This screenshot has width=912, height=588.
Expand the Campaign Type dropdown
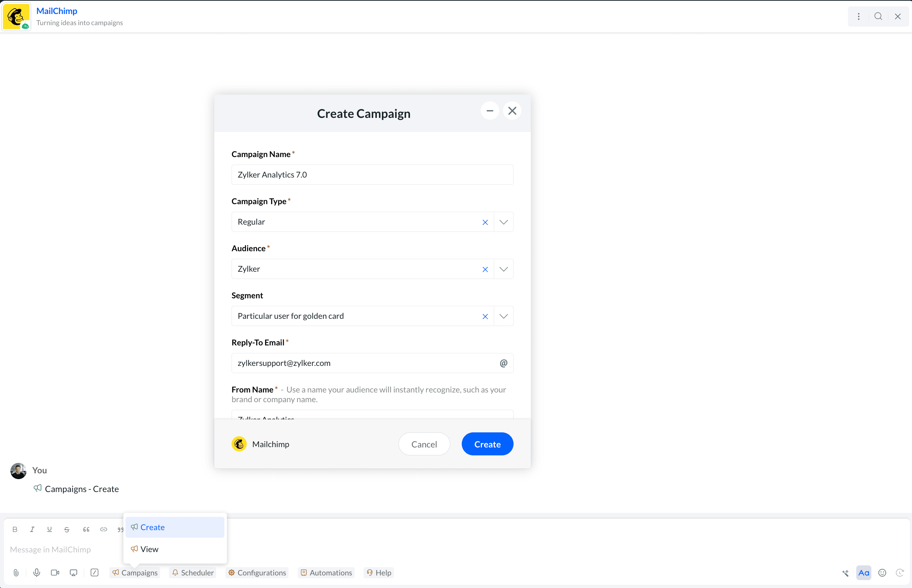point(503,222)
